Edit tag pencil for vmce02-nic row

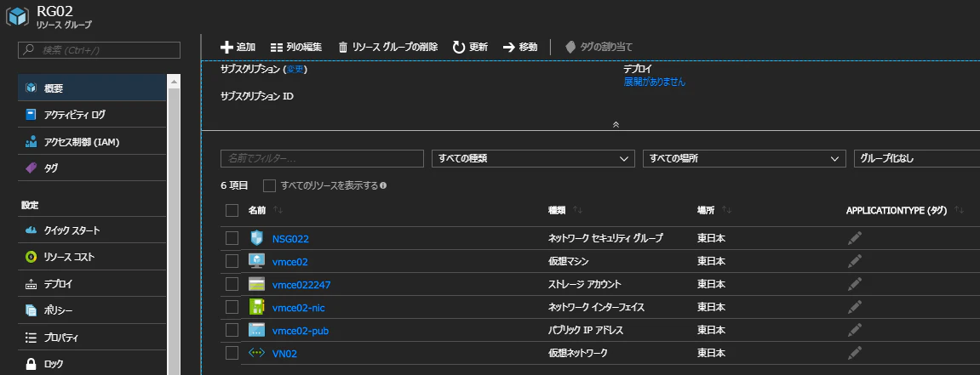pyautogui.click(x=855, y=307)
